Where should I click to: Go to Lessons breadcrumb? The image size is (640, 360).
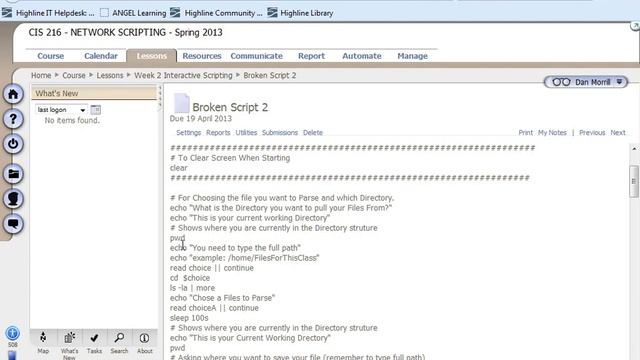110,76
